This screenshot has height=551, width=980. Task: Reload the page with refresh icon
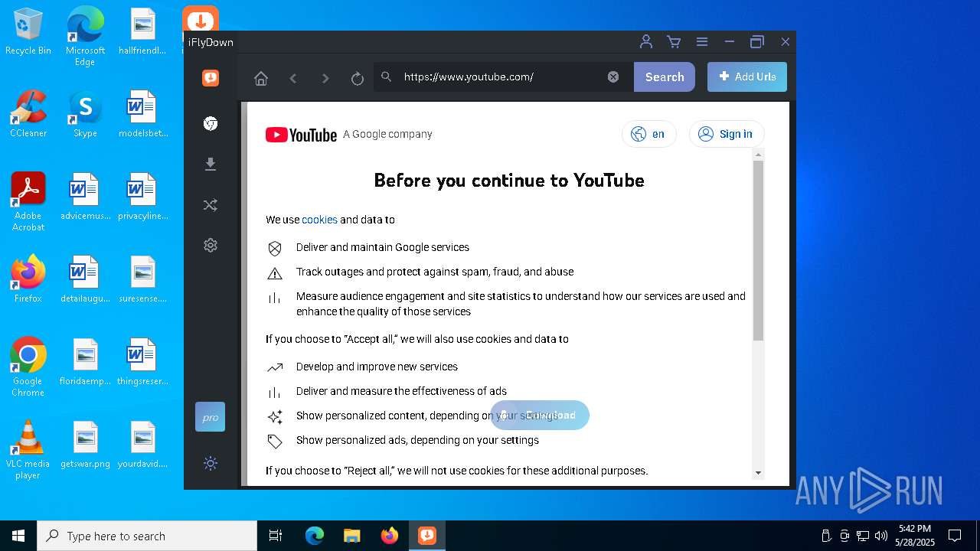tap(357, 78)
